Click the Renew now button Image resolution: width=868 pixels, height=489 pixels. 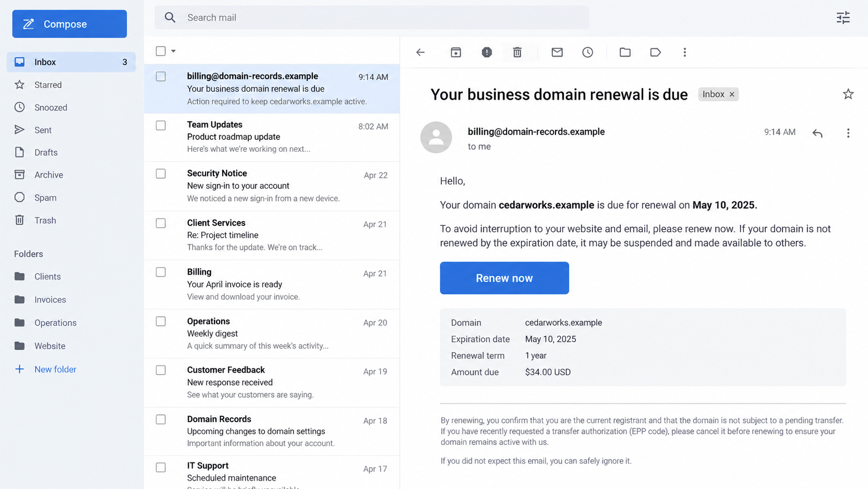(x=504, y=278)
